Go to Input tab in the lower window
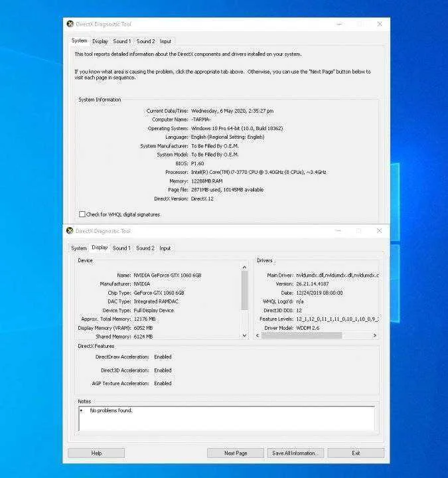Screen dimensions: 448x478 click(165, 248)
